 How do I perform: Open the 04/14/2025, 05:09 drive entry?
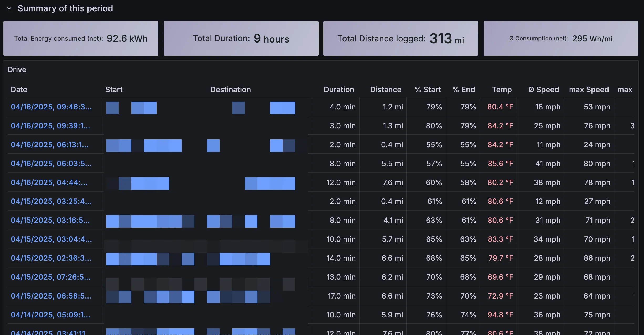(x=50, y=315)
